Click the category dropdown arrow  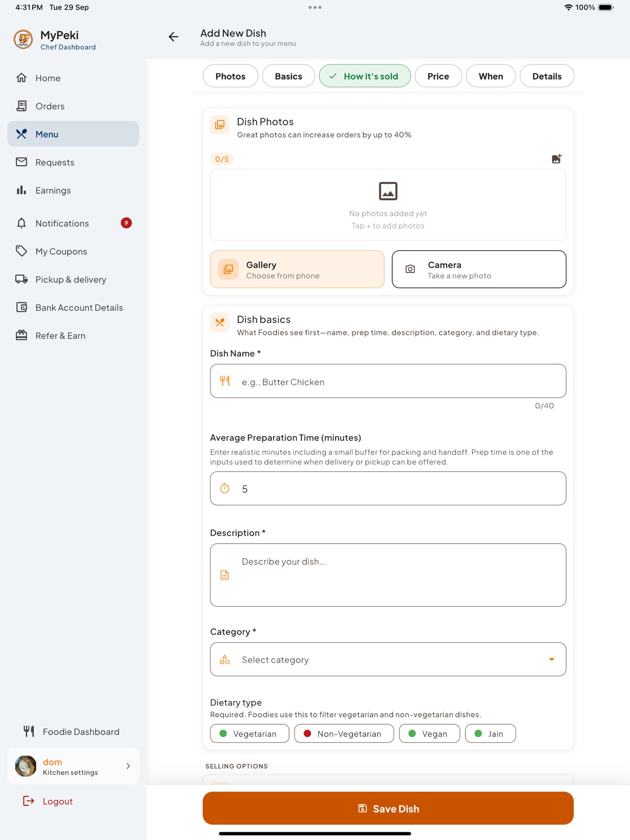coord(551,659)
